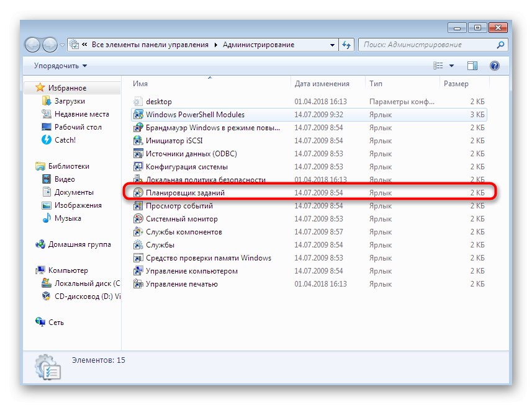Click date 14.07.2009 8:57
Image resolution: width=532 pixels, height=405 pixels.
click(x=318, y=232)
